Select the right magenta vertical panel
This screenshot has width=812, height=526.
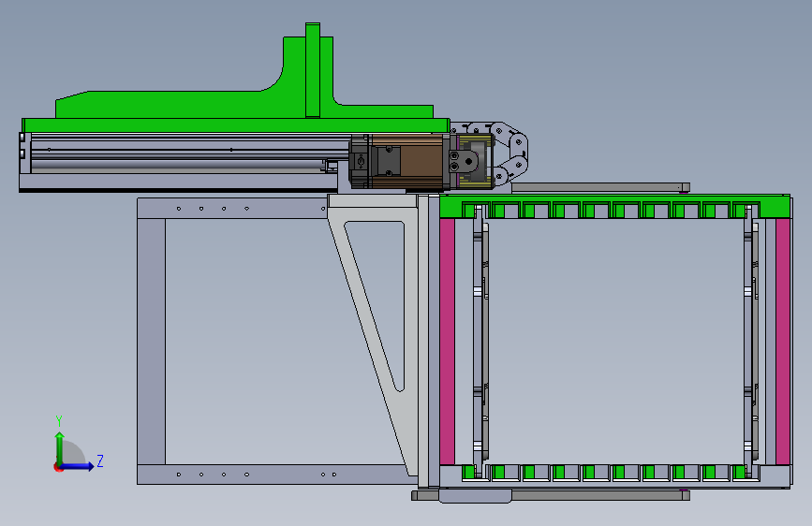(782, 341)
